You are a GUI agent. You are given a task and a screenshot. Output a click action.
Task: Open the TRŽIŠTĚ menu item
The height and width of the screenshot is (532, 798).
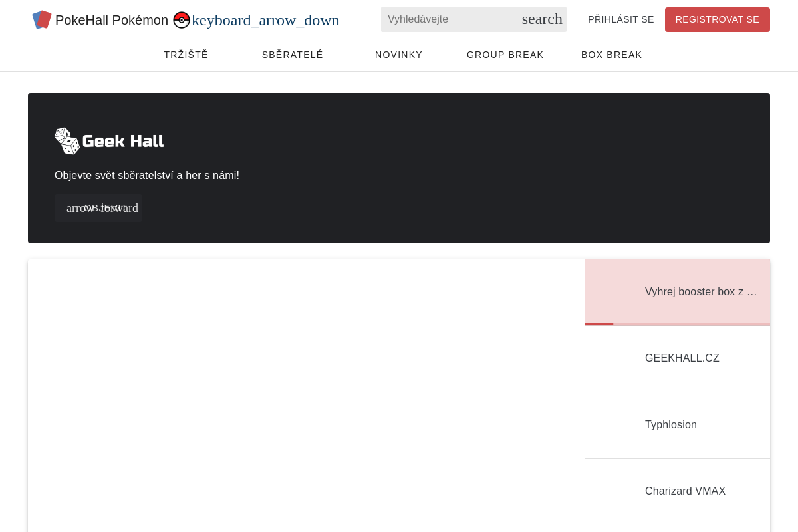[x=186, y=55]
